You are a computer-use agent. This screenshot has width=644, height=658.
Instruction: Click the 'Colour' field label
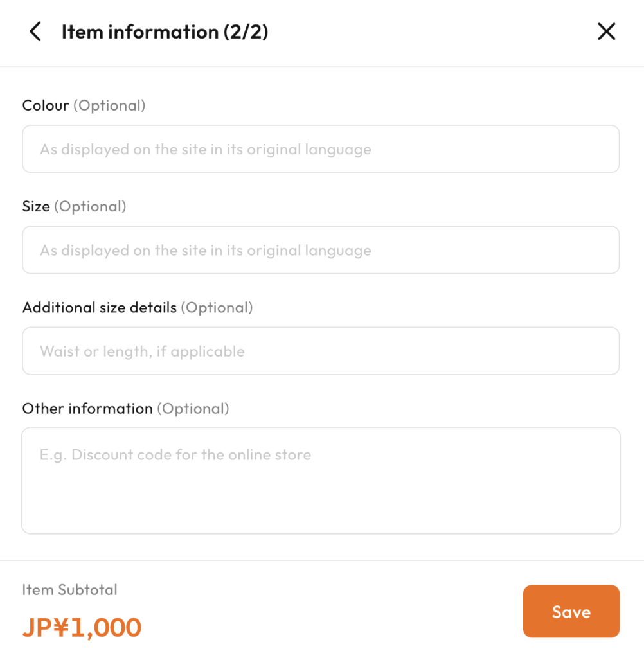(x=46, y=105)
